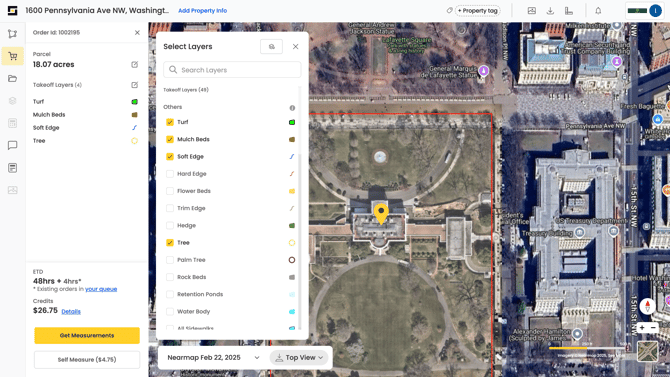Uncheck the Tree layer checkbox

[x=170, y=243]
